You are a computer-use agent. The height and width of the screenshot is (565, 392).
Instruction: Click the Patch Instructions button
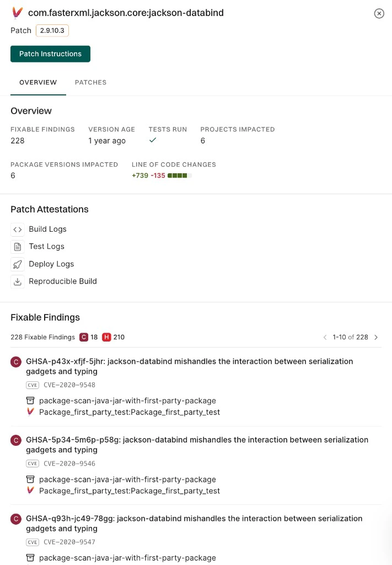(50, 54)
